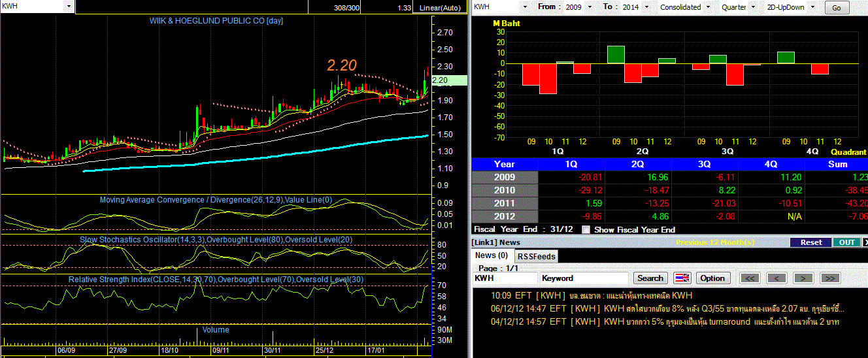Click the 2009 year row header
868x358 pixels.
[505, 177]
